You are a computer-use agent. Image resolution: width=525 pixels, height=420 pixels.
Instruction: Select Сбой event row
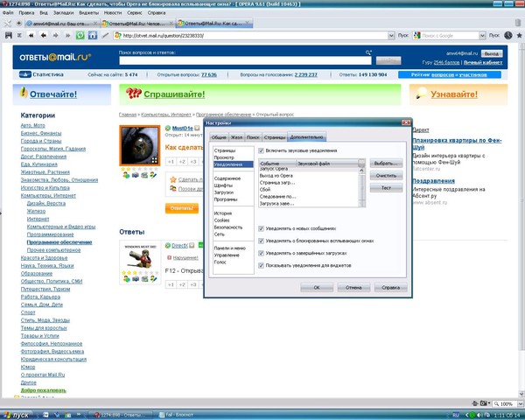tap(310, 190)
